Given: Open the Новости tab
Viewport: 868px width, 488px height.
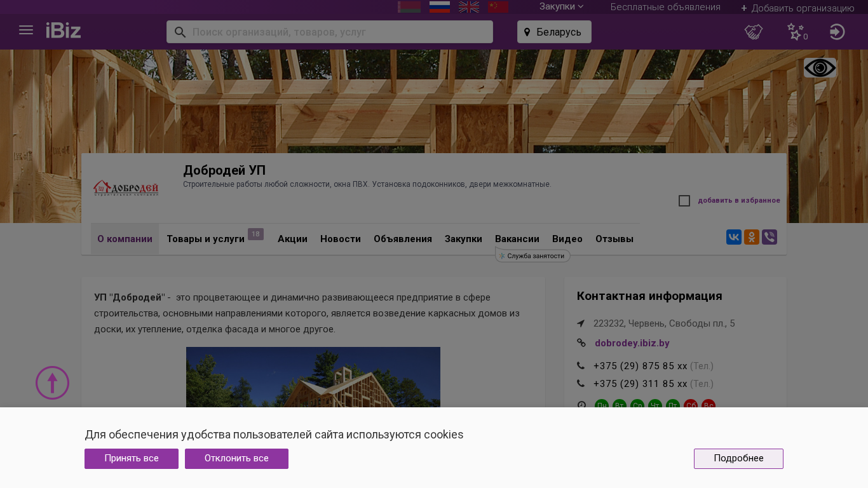Looking at the screenshot, I should [x=341, y=239].
